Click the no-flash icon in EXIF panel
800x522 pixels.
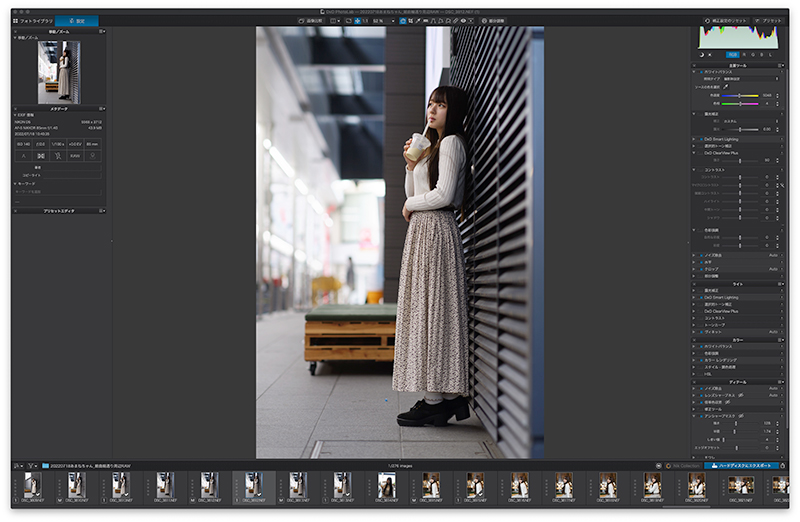coord(58,156)
